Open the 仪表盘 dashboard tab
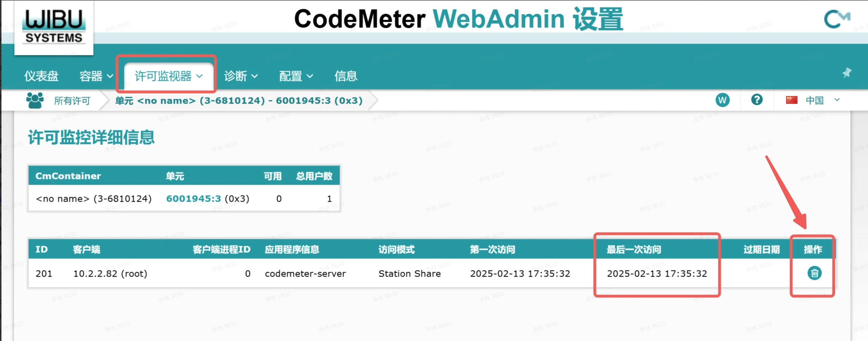The image size is (868, 341). tap(41, 76)
